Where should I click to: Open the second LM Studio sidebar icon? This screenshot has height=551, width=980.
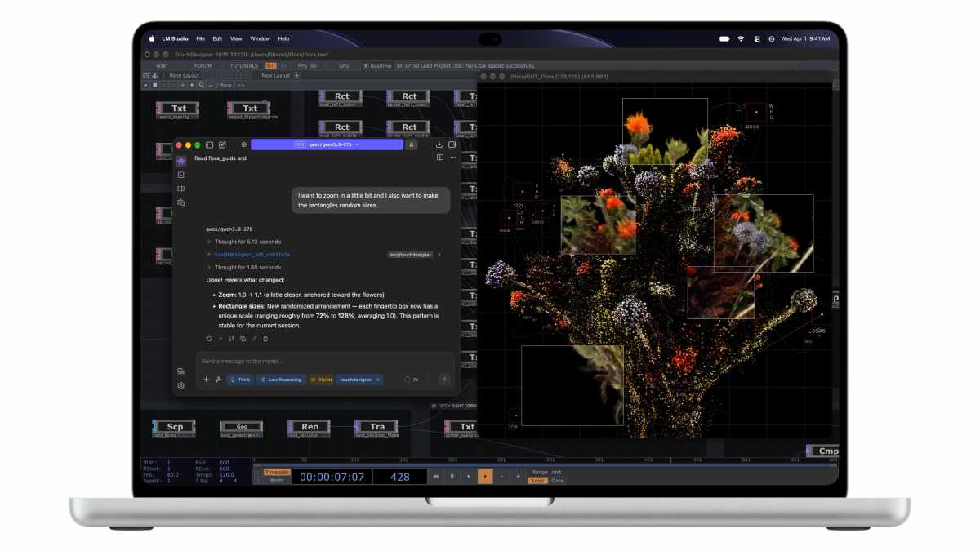[181, 175]
